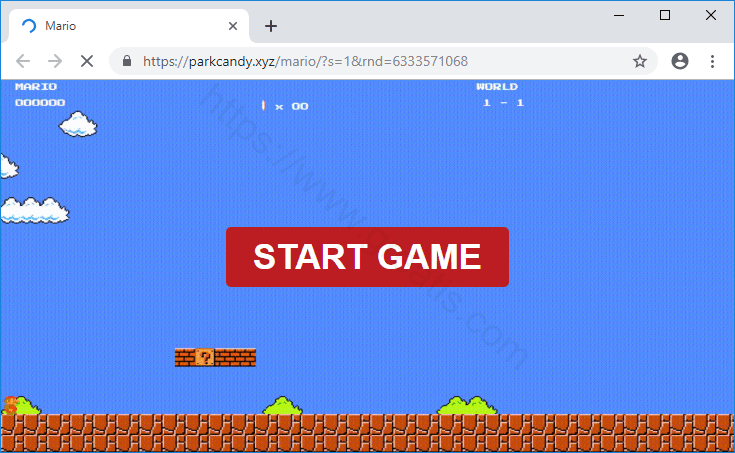The height and width of the screenshot is (453, 735).
Task: Click the MARIO score label
Action: point(36,86)
